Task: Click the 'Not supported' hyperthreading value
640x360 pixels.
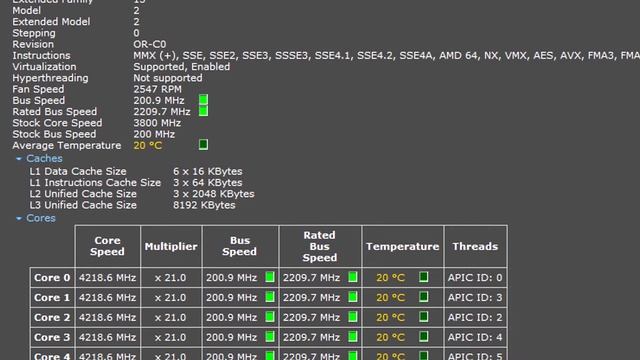Action: 168,78
